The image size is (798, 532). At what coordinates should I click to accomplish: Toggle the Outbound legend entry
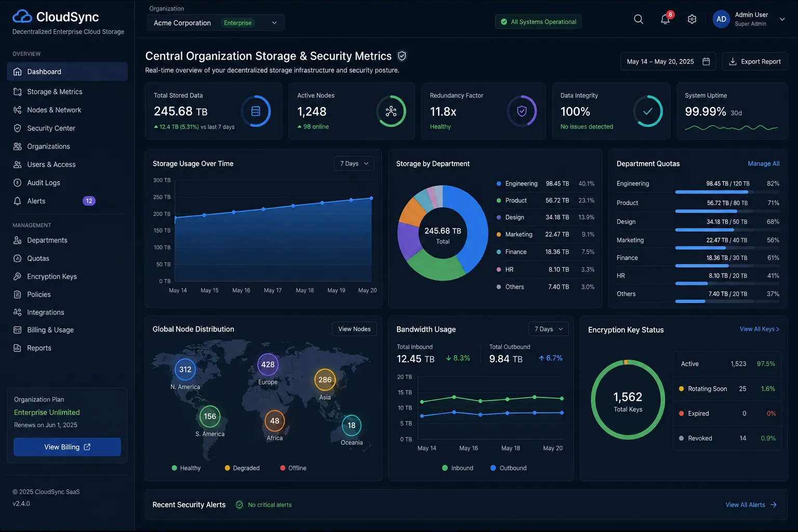[x=508, y=468]
